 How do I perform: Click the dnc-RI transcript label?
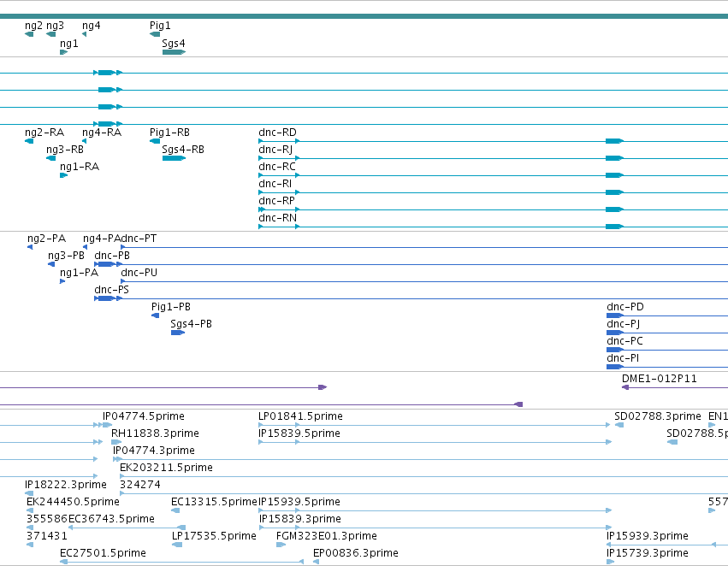(275, 184)
